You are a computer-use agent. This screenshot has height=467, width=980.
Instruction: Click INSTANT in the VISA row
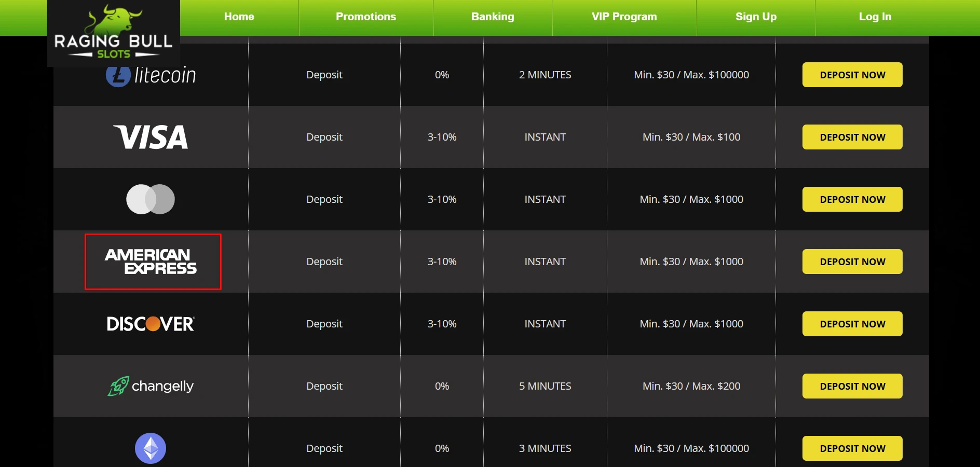click(545, 137)
